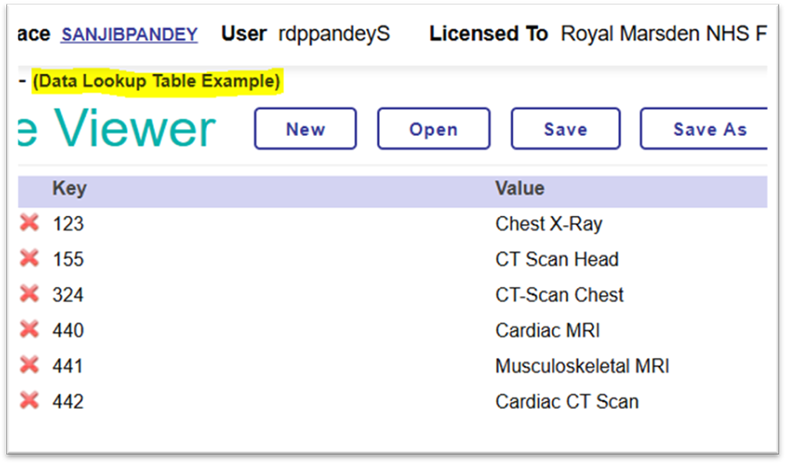Screen dimensions: 787x464
Task: Click the Musculoskeletal MRI value cell
Action: point(582,367)
